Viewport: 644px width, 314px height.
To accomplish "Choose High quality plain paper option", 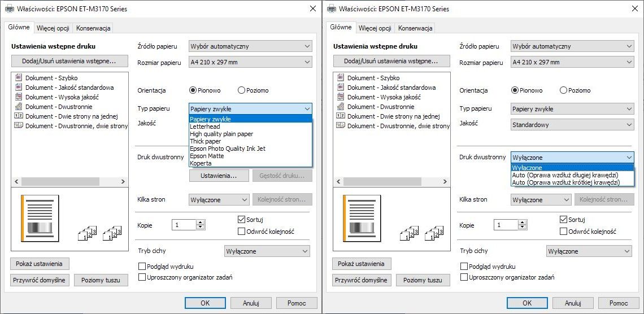I will (250, 134).
